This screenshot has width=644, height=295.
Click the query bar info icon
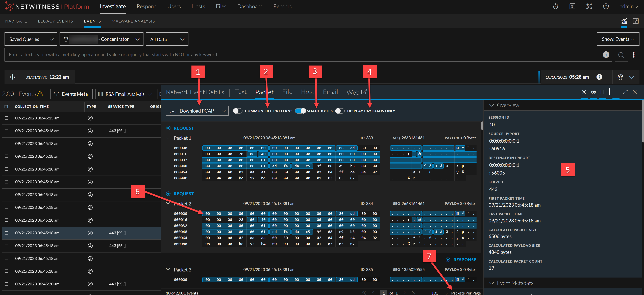[606, 55]
